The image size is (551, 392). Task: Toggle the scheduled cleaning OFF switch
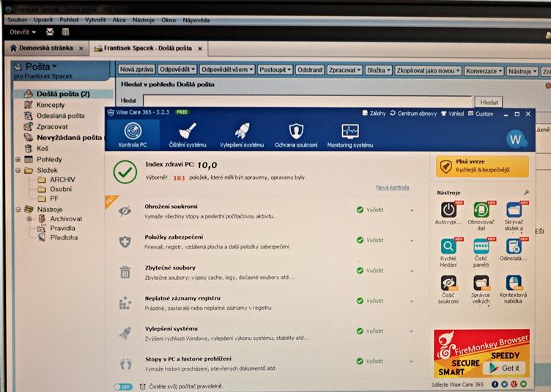(123, 387)
